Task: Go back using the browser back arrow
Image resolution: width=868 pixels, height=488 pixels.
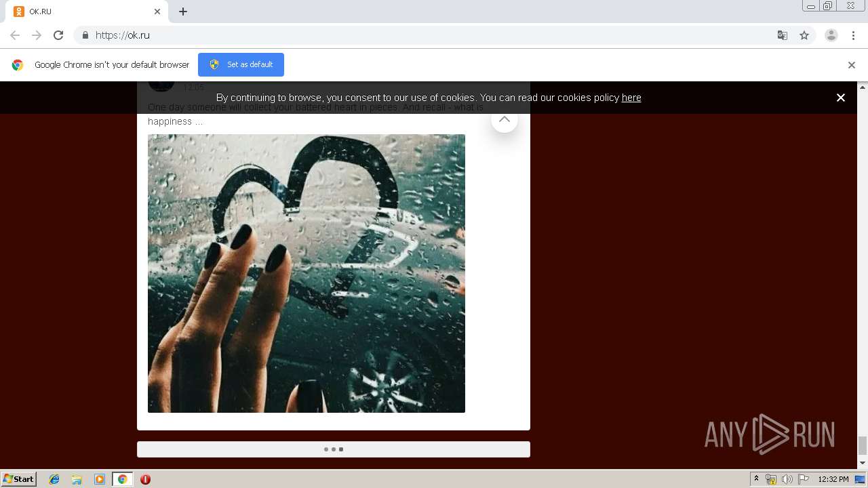Action: [x=15, y=35]
